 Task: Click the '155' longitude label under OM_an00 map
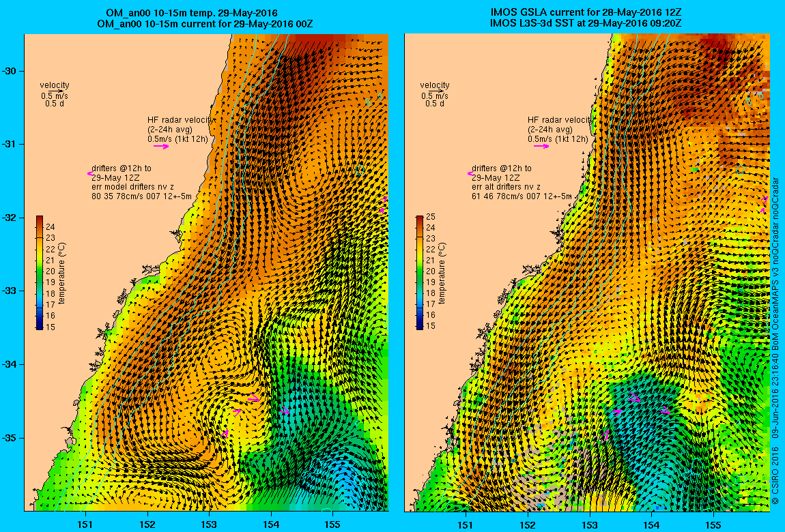point(332,524)
